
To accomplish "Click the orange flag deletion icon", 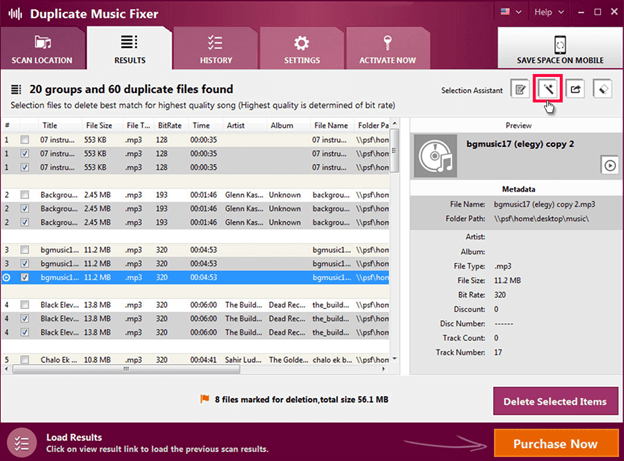I will click(x=205, y=398).
